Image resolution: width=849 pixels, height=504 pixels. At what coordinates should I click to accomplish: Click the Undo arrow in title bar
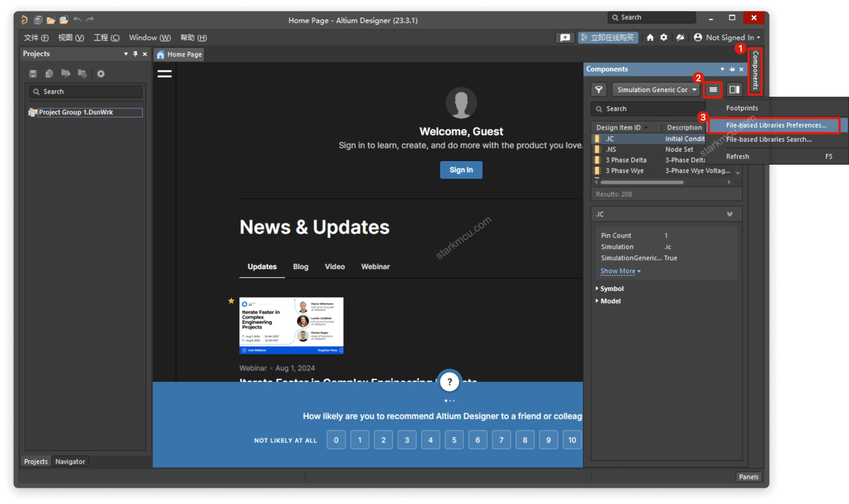pos(77,20)
